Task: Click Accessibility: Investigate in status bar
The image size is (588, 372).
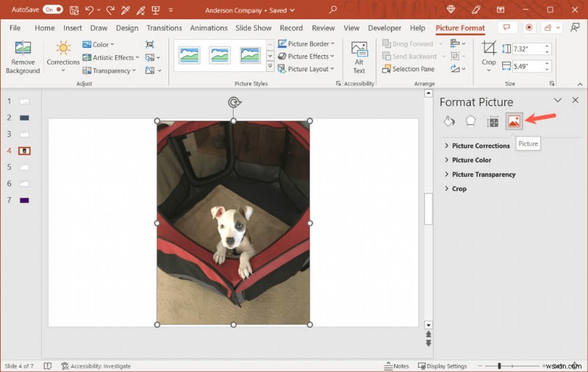Action: [x=96, y=366]
